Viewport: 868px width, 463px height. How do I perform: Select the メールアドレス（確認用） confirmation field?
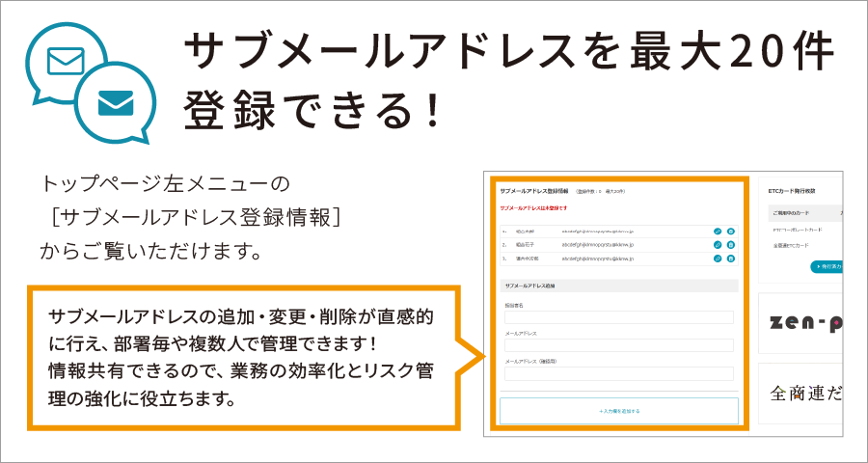coord(618,373)
